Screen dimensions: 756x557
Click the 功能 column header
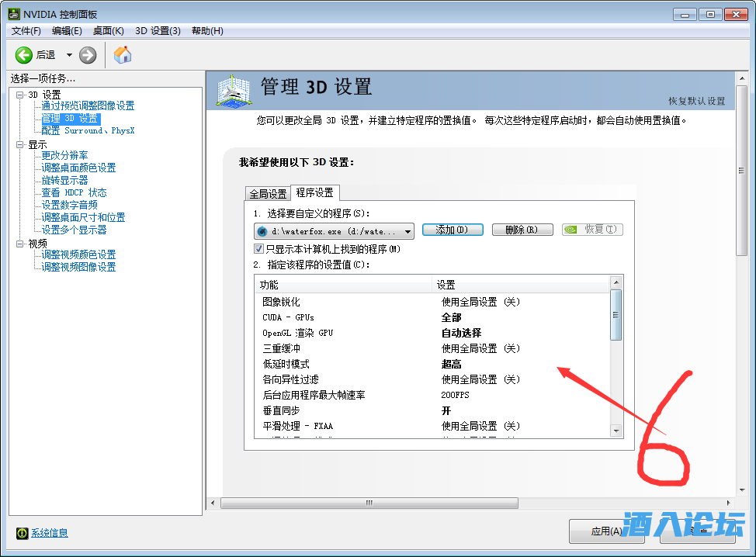(x=343, y=285)
